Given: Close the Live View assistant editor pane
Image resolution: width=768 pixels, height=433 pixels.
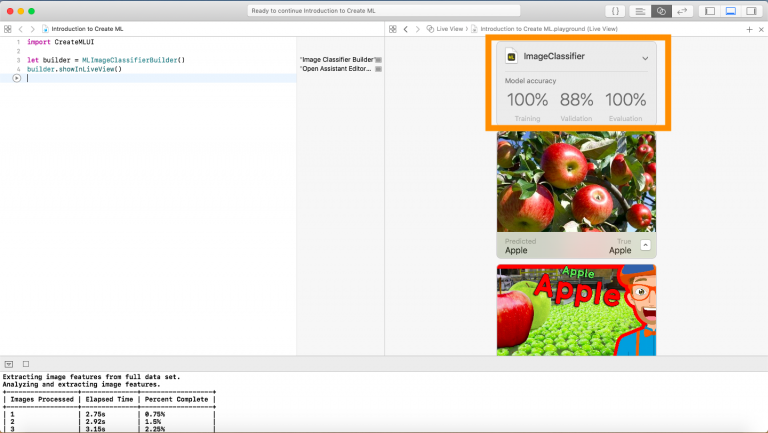Looking at the screenshot, I should click(x=760, y=29).
